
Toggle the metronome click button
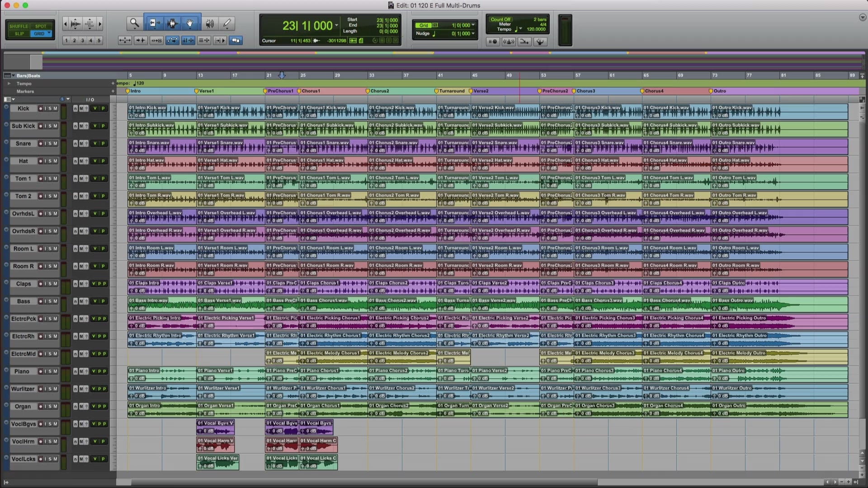(x=509, y=42)
